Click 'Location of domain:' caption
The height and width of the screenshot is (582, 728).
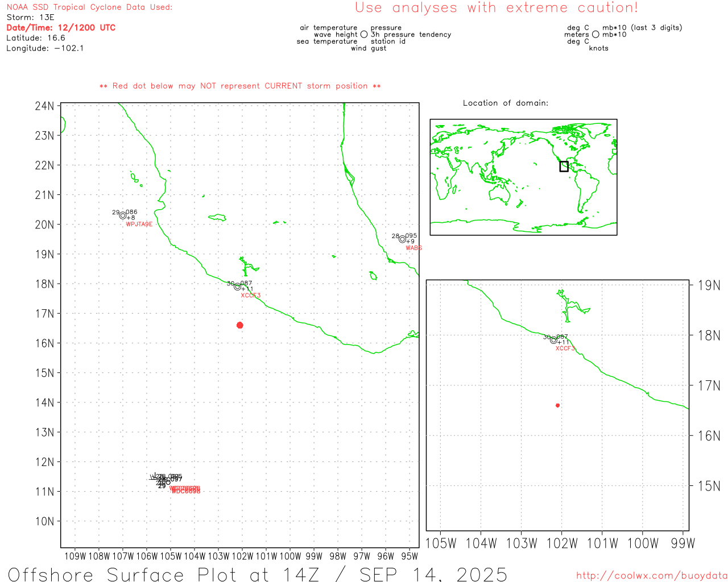click(x=506, y=103)
